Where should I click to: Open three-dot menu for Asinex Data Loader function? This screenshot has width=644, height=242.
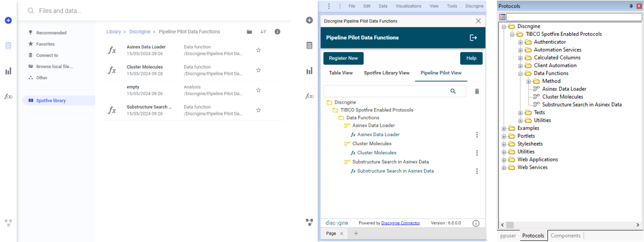(x=477, y=135)
